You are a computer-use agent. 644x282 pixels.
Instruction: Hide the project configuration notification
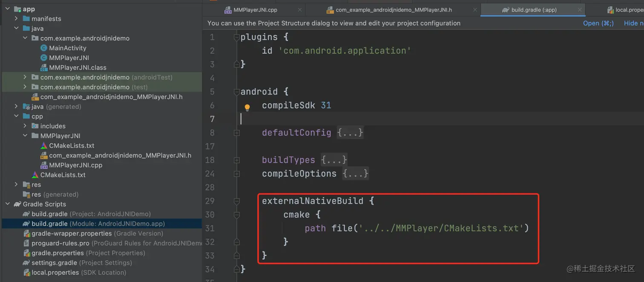pyautogui.click(x=634, y=23)
